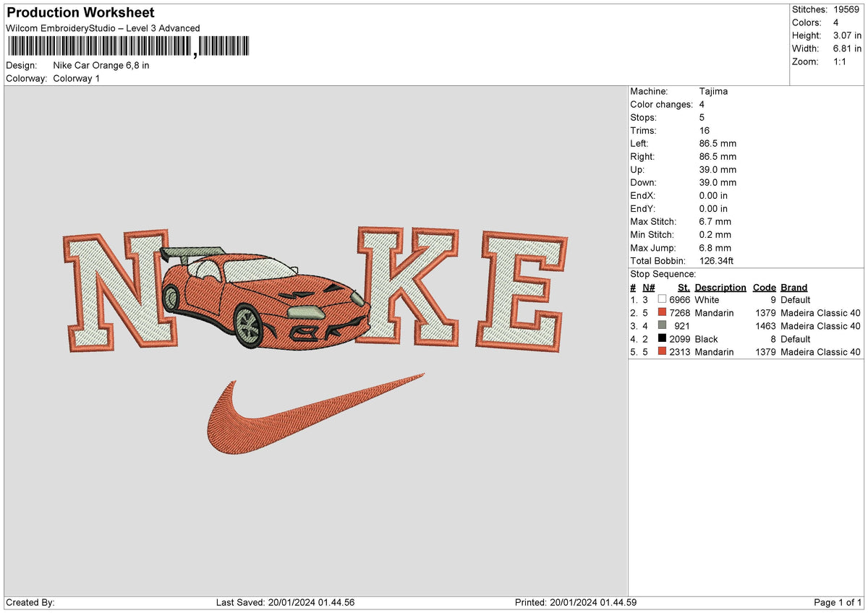
Task: Click the 'Description' column header
Action: tap(720, 287)
